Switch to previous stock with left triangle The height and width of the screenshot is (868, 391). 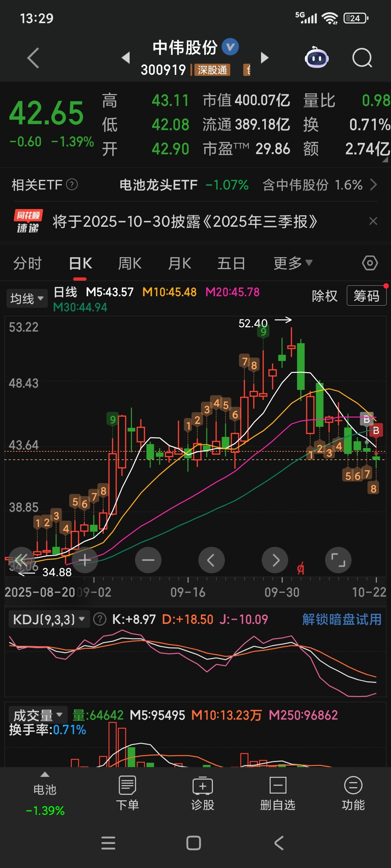click(x=126, y=58)
